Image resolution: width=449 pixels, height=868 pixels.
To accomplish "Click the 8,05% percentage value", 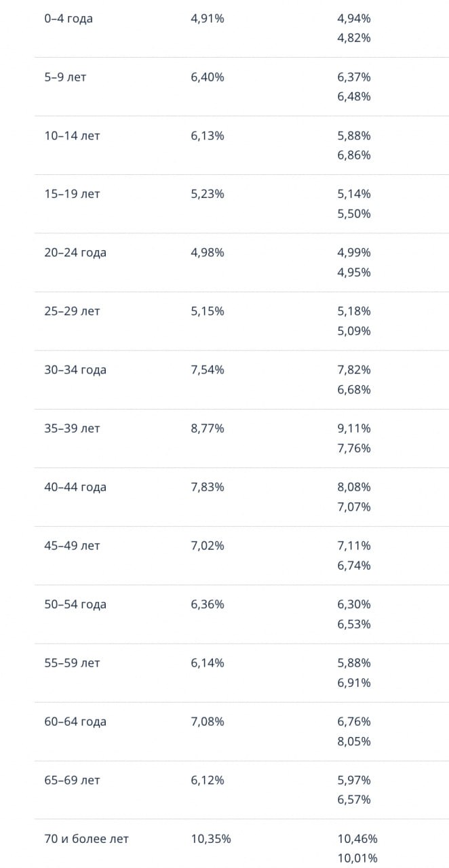I will [x=354, y=741].
